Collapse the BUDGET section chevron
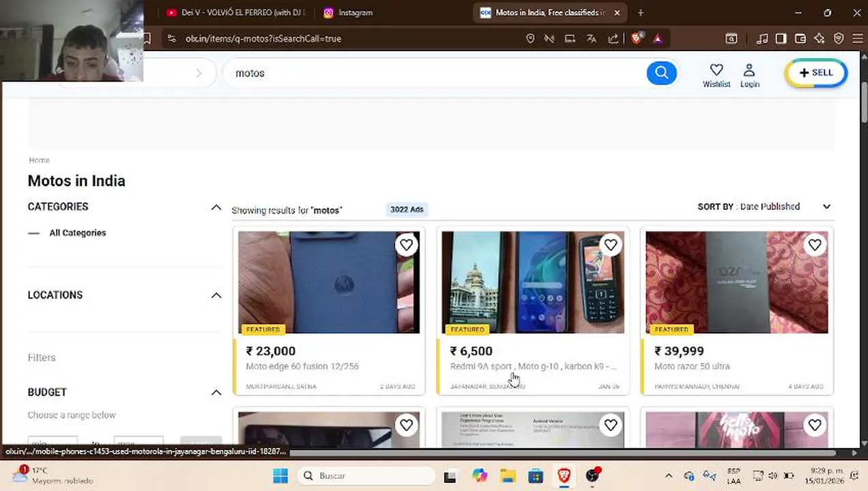 tap(216, 392)
